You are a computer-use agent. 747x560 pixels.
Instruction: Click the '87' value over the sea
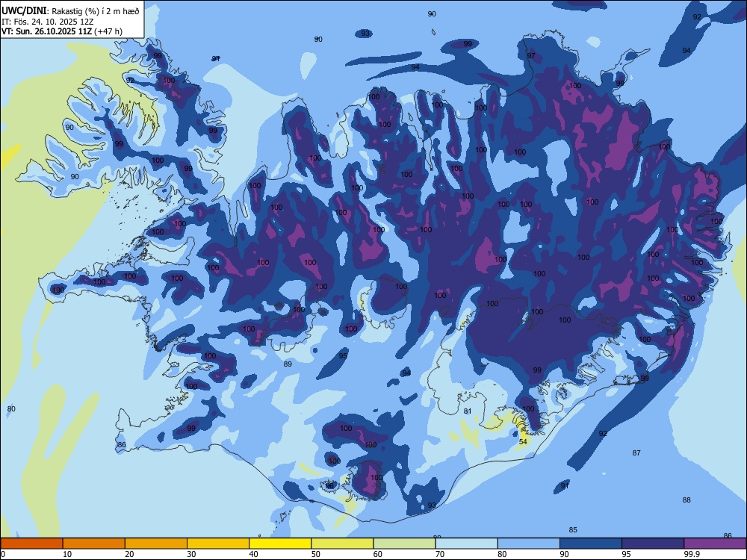636,453
